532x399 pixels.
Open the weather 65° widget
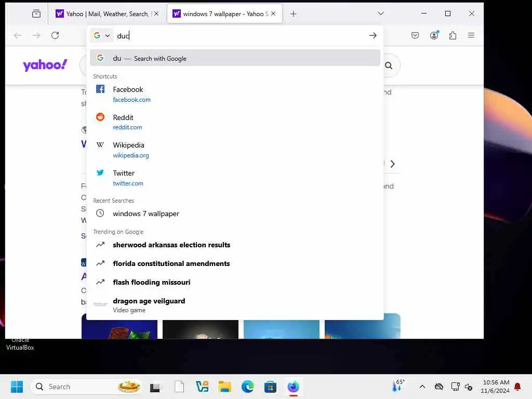point(398,386)
